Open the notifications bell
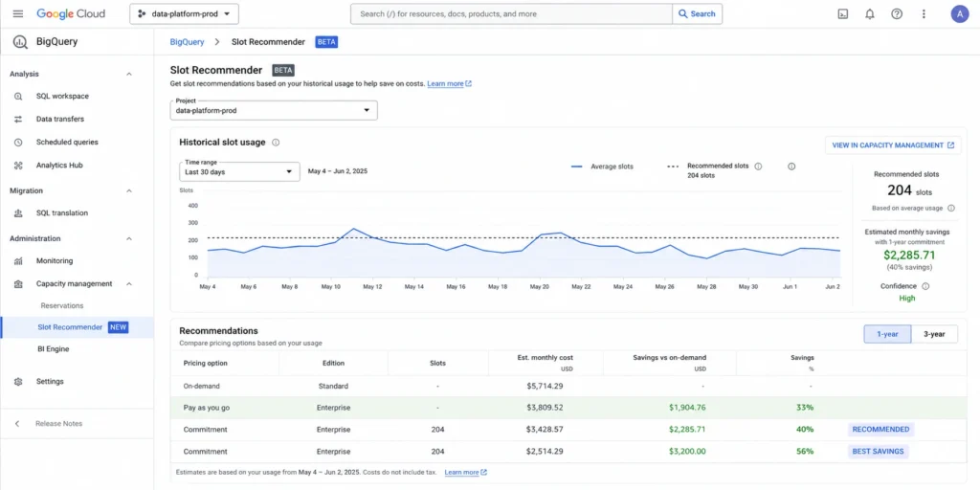Image resolution: width=980 pixels, height=490 pixels. (869, 13)
